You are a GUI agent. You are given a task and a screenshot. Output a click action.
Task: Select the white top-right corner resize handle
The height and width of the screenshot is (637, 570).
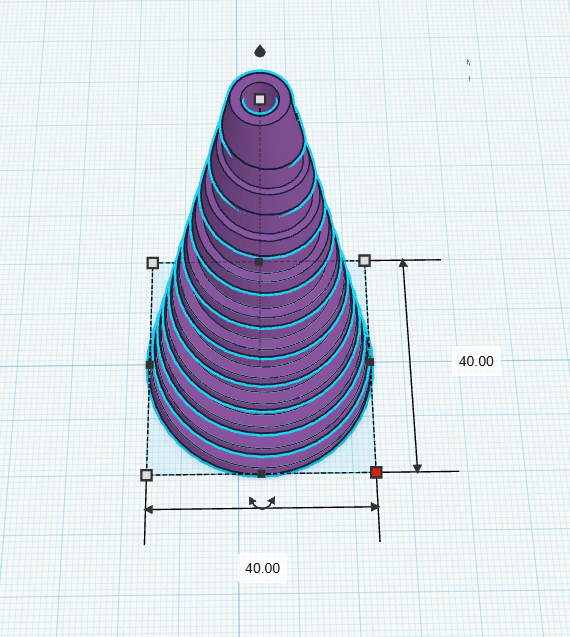[x=364, y=260]
